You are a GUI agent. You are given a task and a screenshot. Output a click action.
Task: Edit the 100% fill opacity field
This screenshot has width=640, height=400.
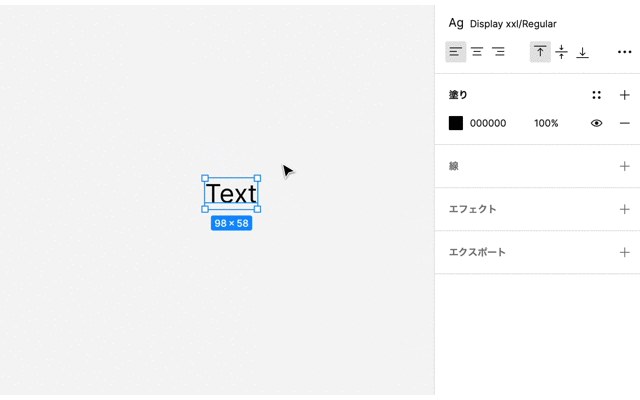click(x=546, y=123)
